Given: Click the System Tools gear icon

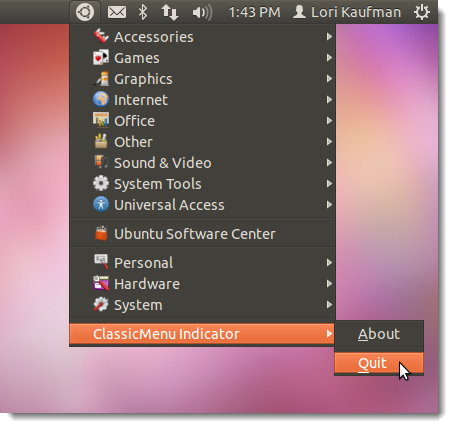Looking at the screenshot, I should pos(101,184).
